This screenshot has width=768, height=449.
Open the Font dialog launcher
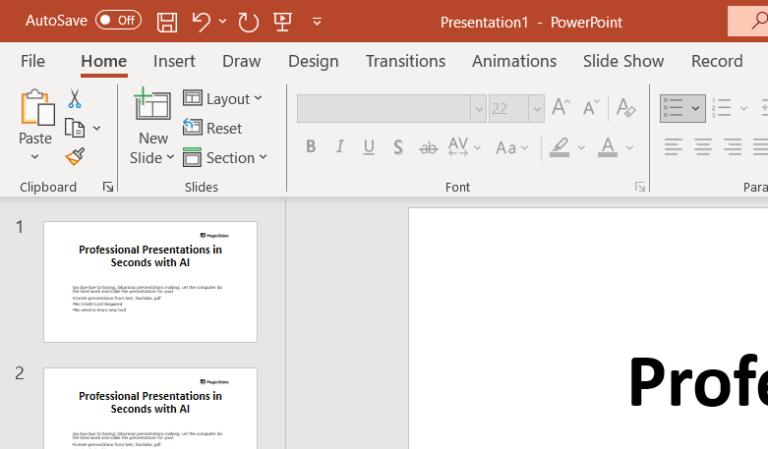(640, 187)
